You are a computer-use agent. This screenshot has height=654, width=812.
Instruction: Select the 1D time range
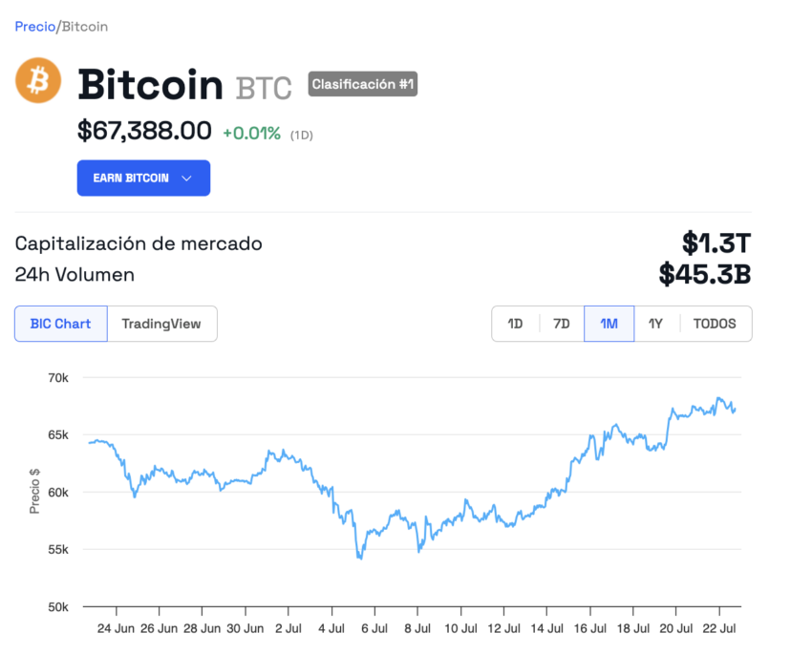(515, 324)
